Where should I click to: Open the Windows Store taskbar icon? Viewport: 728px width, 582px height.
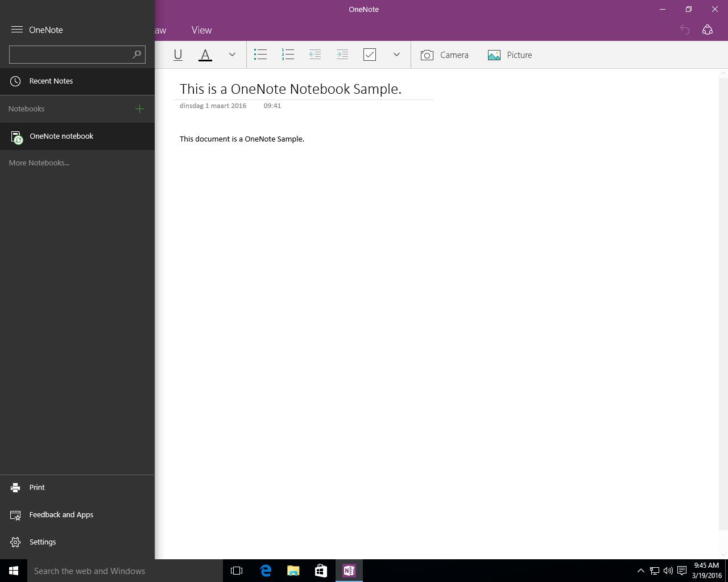coord(321,571)
